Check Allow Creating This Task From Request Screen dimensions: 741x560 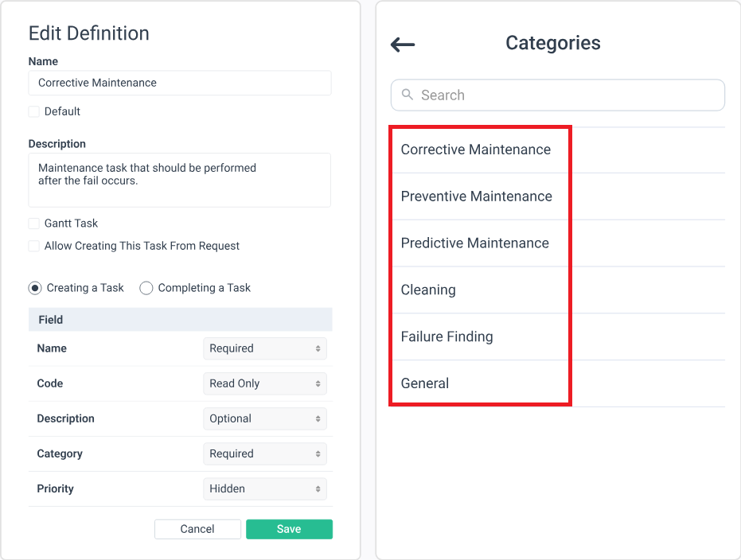pos(34,246)
